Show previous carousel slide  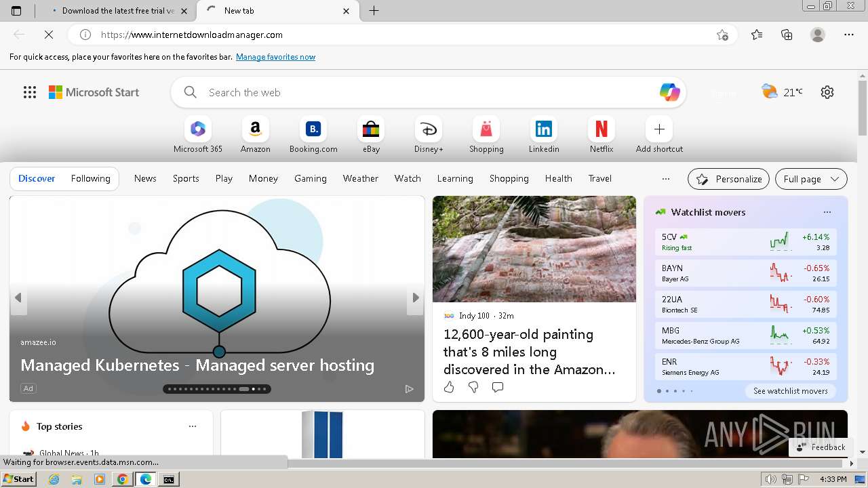[18, 298]
